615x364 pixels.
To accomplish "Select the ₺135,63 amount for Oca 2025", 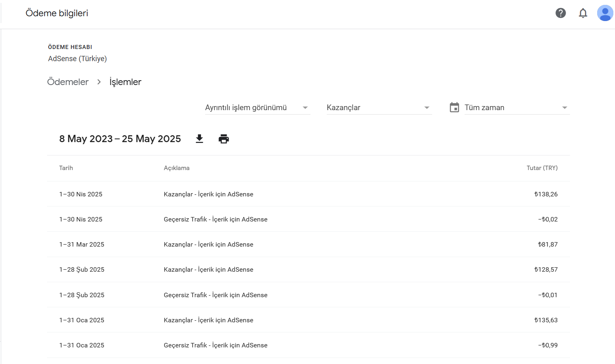I will point(546,320).
